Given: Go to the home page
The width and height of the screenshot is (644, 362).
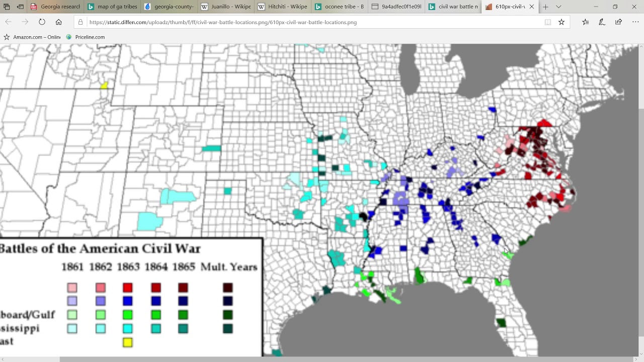Looking at the screenshot, I should pyautogui.click(x=58, y=22).
